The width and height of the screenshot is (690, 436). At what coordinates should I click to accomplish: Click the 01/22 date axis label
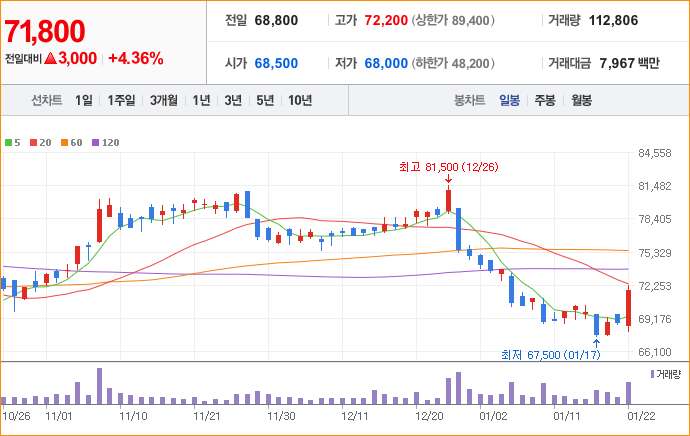pyautogui.click(x=641, y=416)
